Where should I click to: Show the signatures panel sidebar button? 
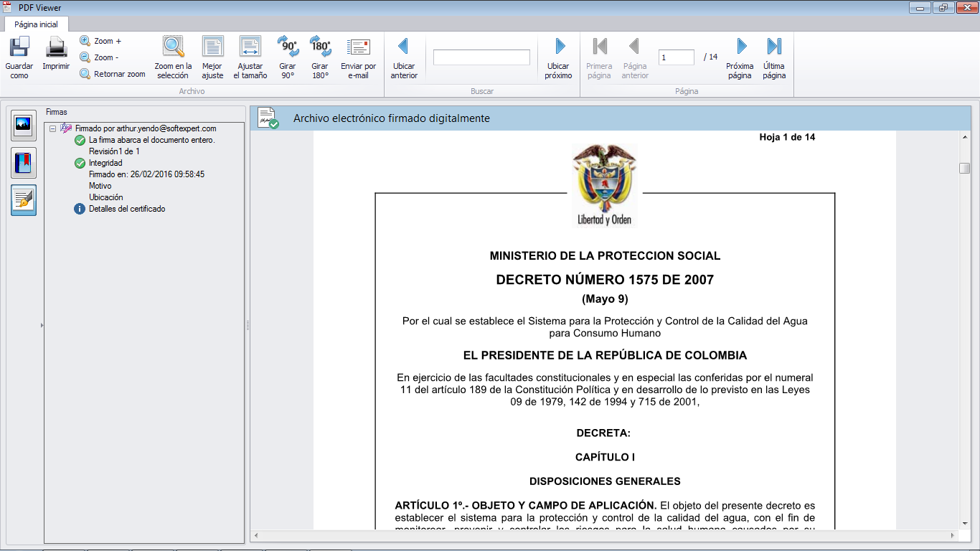(24, 200)
